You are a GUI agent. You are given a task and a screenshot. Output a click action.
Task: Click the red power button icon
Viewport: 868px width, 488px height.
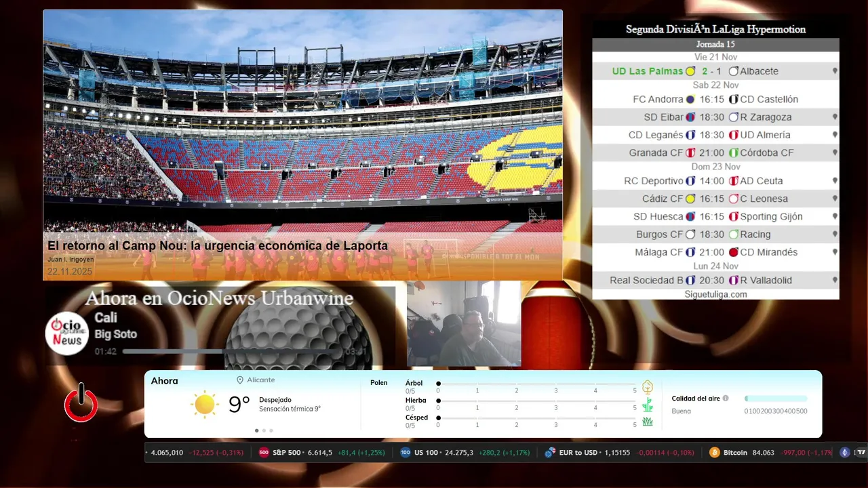(81, 403)
